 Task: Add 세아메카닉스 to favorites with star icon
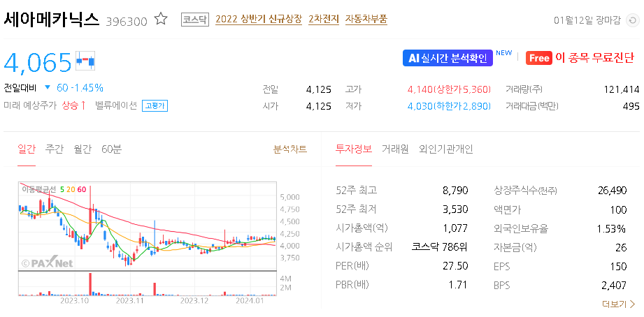(x=161, y=20)
